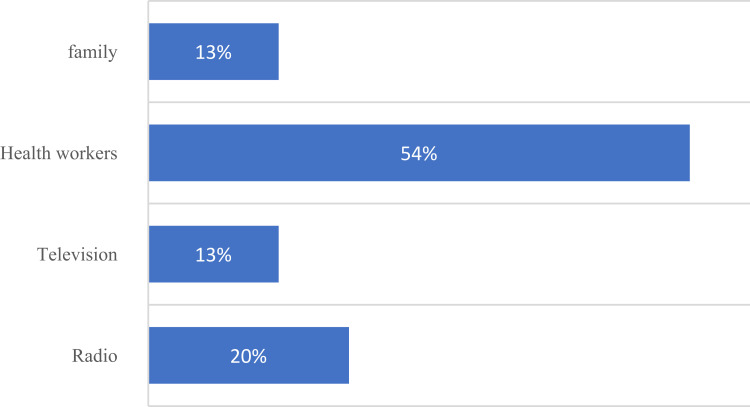Screen dimensions: 750x407
Task: Select the 54% data label
Action: coord(419,154)
